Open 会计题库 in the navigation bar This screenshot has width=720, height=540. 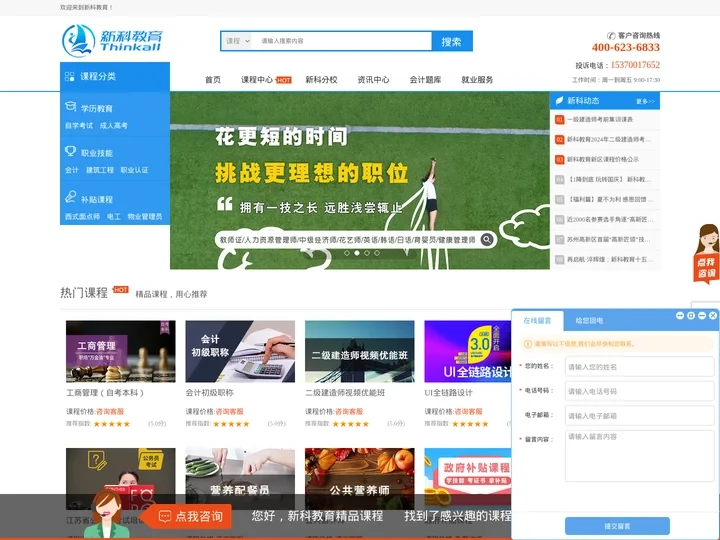pos(425,80)
